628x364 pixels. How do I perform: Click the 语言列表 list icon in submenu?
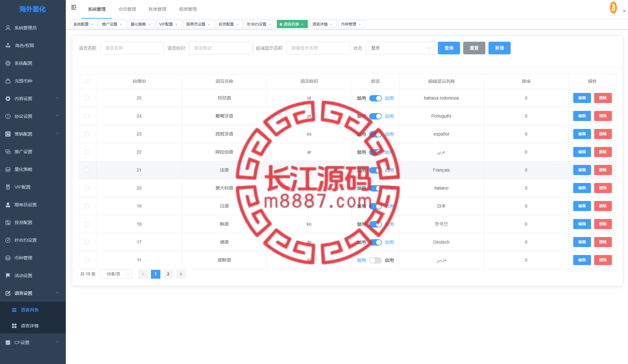pyautogui.click(x=14, y=310)
